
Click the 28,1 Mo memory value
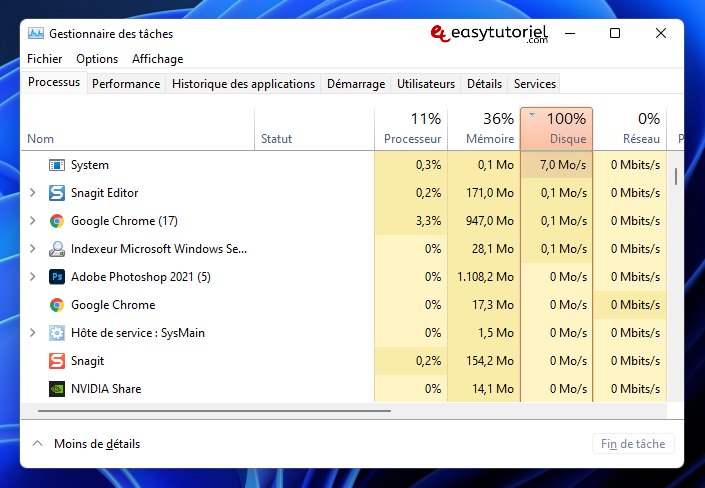[492, 249]
